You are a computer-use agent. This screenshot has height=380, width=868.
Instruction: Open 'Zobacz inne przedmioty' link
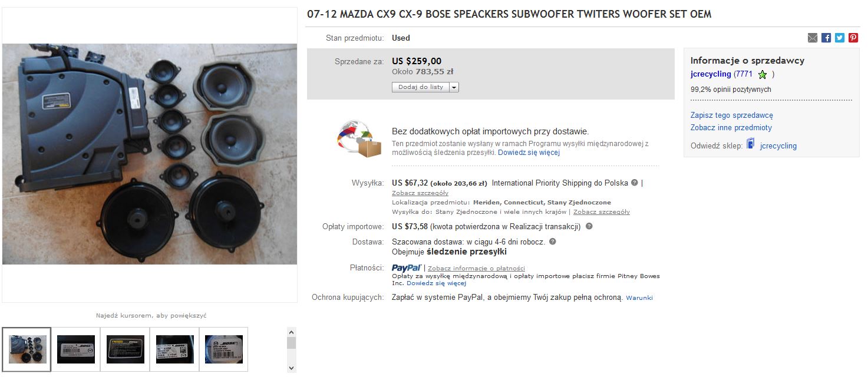point(731,128)
